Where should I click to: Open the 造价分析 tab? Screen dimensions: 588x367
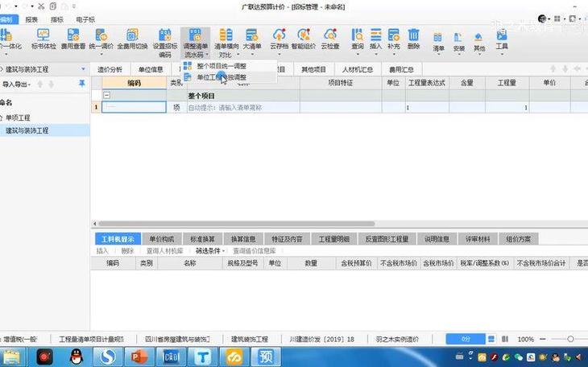110,69
